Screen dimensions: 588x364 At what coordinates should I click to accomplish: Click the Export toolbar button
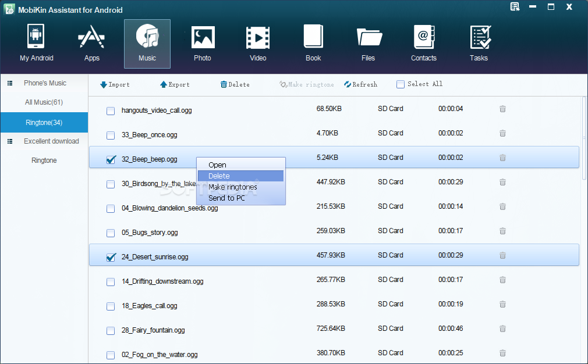click(x=175, y=85)
